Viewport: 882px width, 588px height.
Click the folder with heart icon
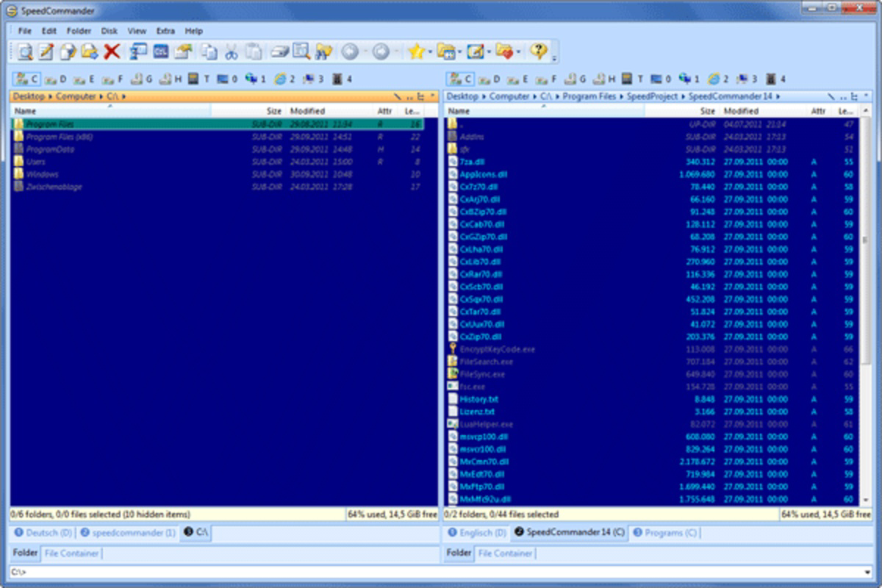click(503, 51)
